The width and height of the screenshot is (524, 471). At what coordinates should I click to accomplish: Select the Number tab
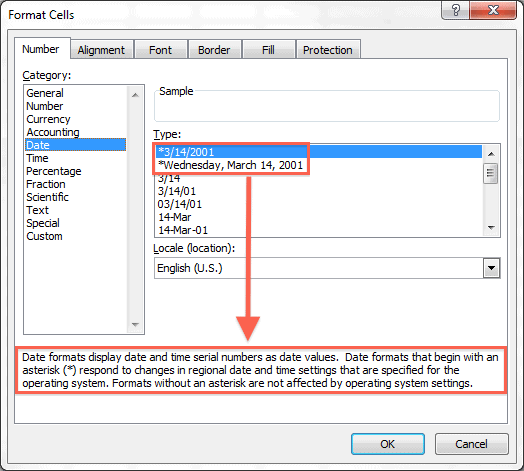point(41,49)
